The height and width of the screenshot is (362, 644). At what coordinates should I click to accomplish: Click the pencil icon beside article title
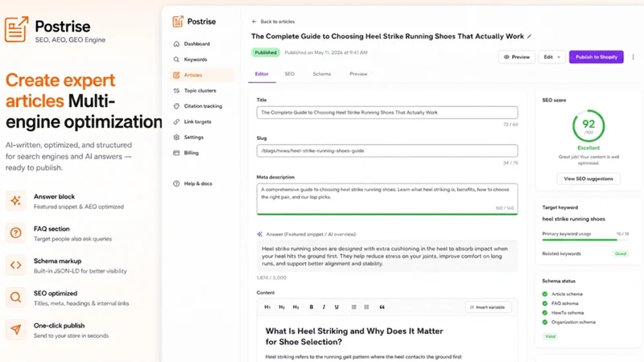click(530, 36)
